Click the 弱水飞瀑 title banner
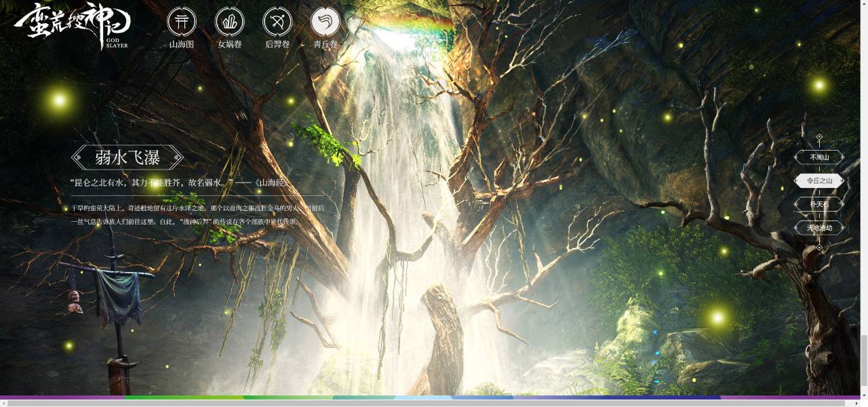This screenshot has height=407, width=868. [127, 157]
